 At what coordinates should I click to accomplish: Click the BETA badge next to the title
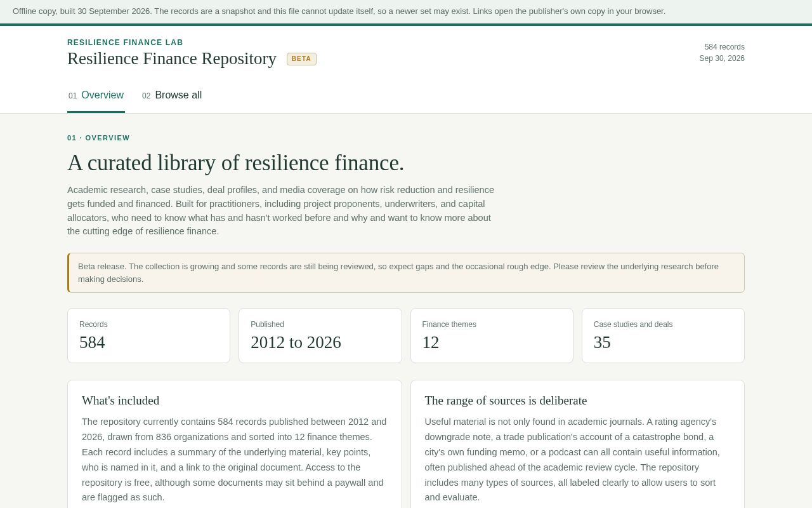click(x=301, y=59)
